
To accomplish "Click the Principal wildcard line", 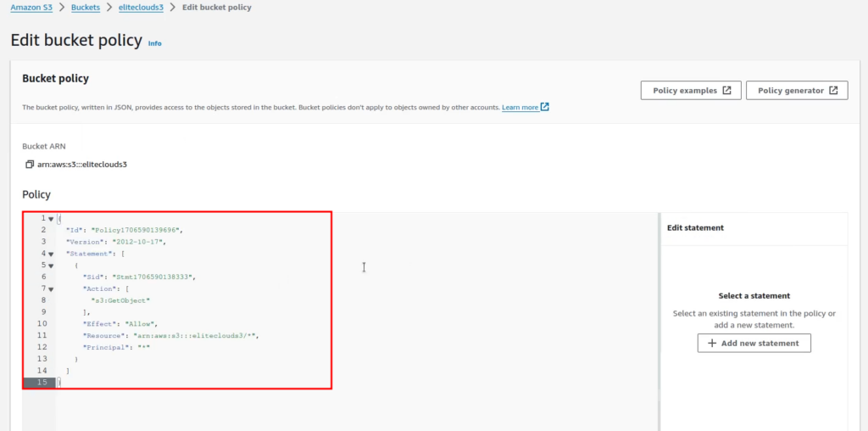I will click(117, 347).
